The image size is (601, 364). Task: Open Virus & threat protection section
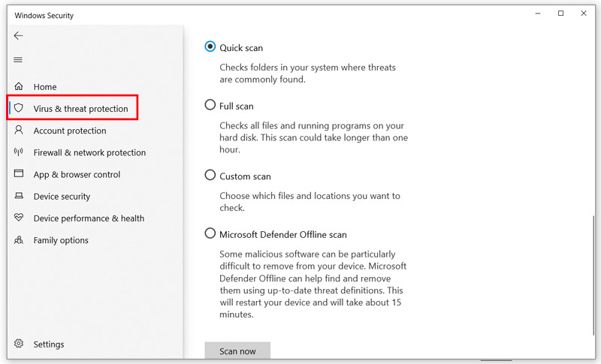point(80,109)
